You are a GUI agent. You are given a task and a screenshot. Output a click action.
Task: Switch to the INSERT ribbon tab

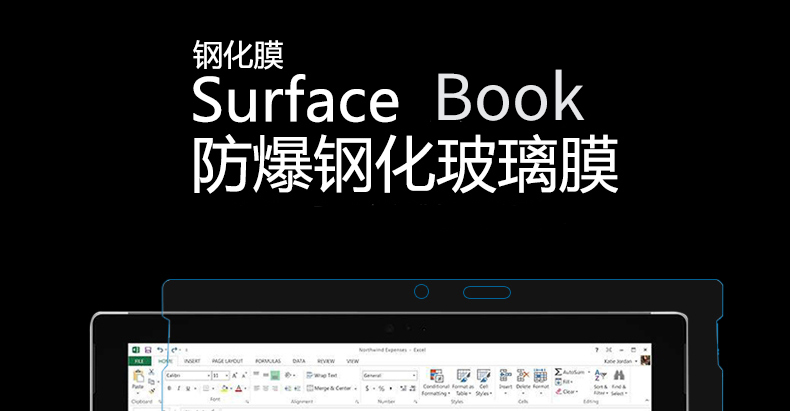pos(192,360)
